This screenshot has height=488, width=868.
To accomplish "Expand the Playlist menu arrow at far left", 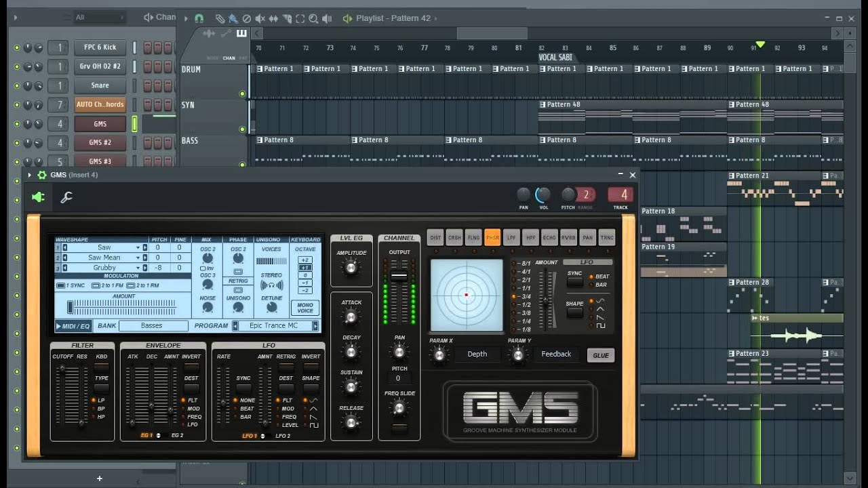I will tap(186, 18).
